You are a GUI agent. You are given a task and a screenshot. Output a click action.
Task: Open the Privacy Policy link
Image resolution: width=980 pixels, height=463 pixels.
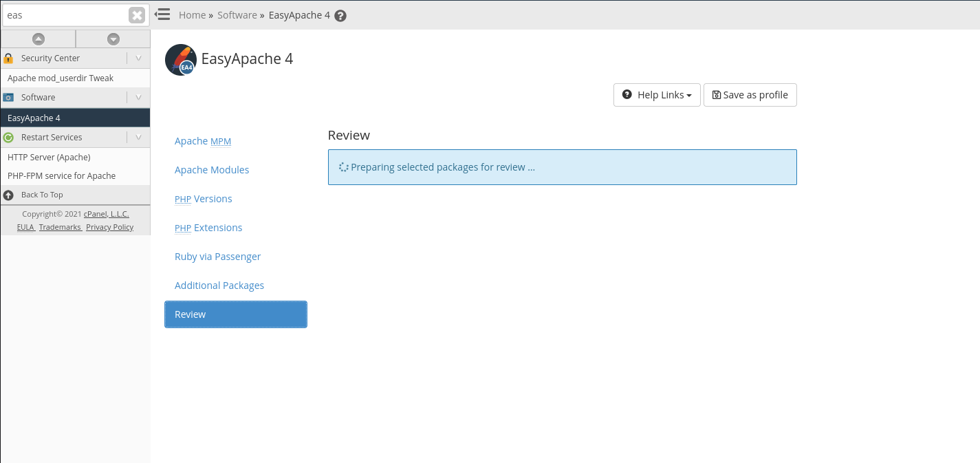pos(109,227)
